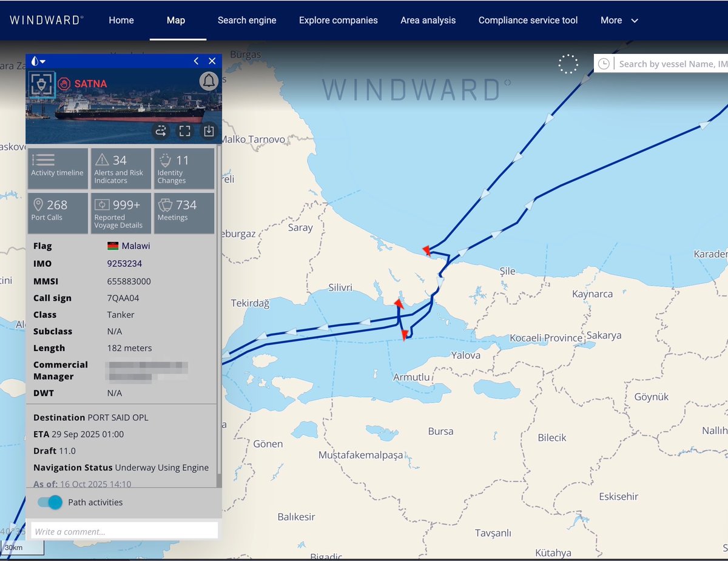Open the Area analysis tab
728x561 pixels.
[428, 20]
